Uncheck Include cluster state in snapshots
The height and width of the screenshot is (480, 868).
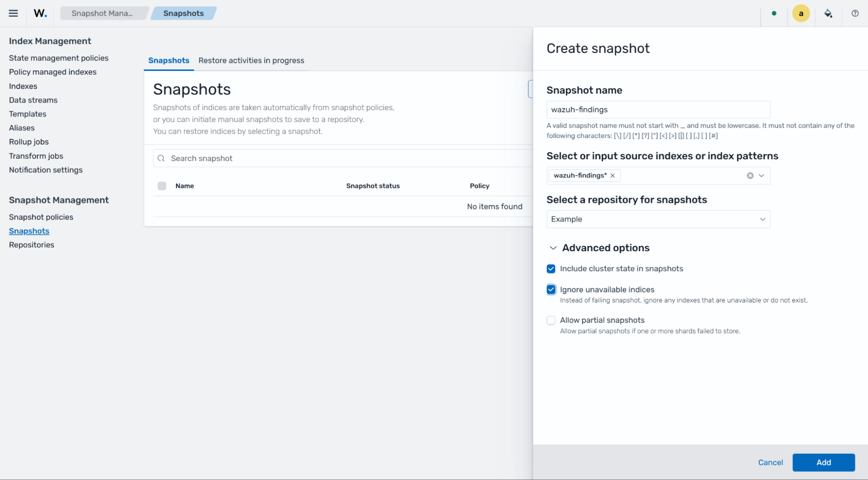click(x=551, y=269)
